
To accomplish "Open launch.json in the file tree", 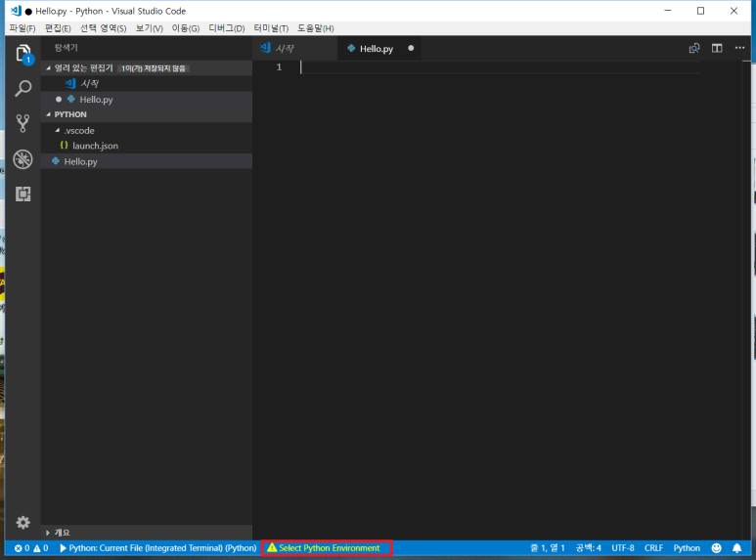I will (x=147, y=146).
